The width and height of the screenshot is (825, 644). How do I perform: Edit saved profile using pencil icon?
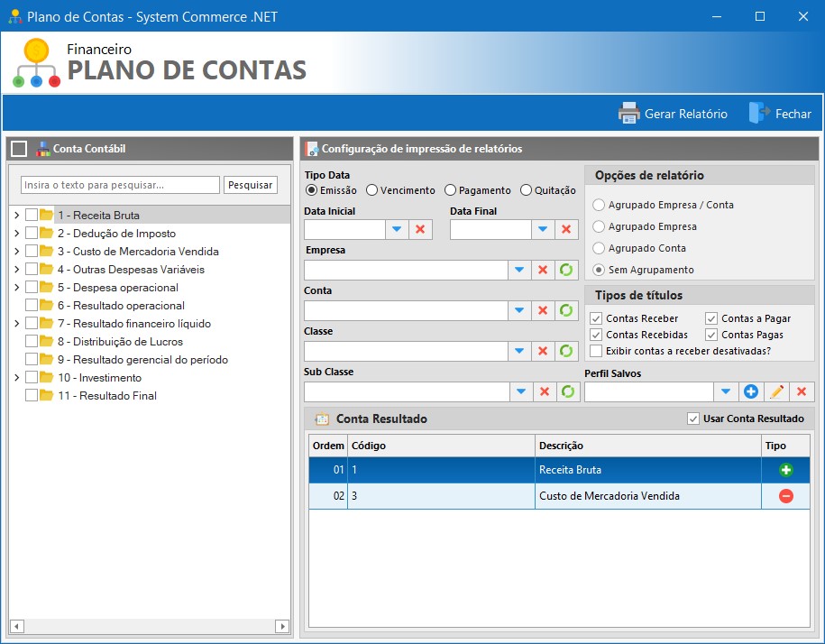[x=775, y=391]
